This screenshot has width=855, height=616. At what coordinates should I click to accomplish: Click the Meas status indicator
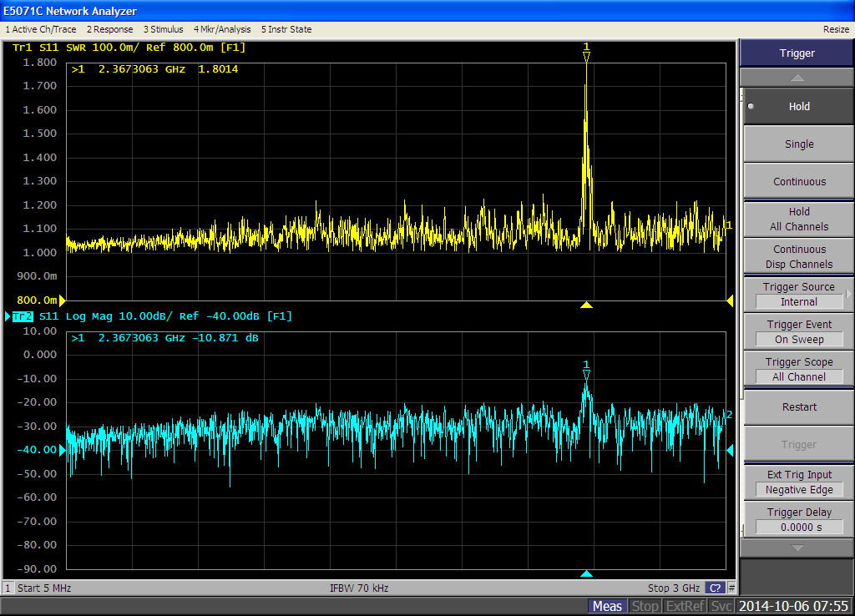coord(607,606)
